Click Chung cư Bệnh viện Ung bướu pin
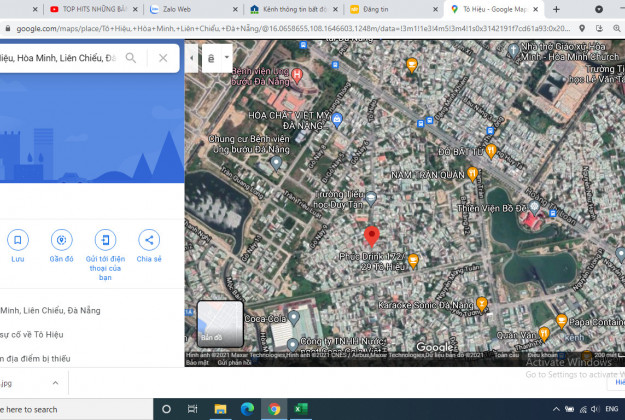This screenshot has height=420, width=625. [276, 163]
